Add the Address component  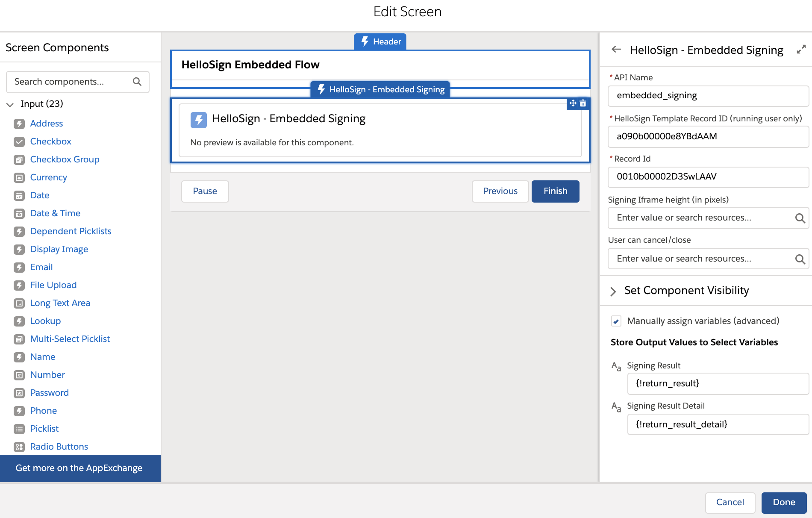pyautogui.click(x=47, y=124)
